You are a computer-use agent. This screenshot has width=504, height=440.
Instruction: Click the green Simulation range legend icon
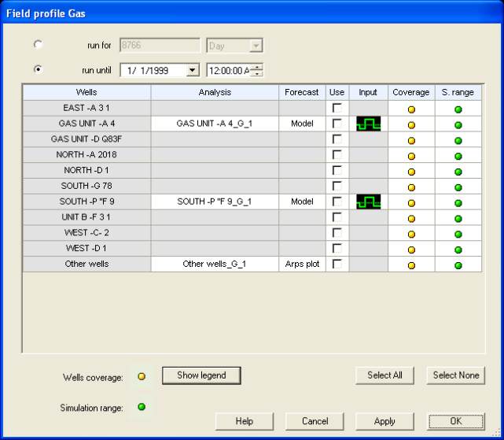coord(142,407)
